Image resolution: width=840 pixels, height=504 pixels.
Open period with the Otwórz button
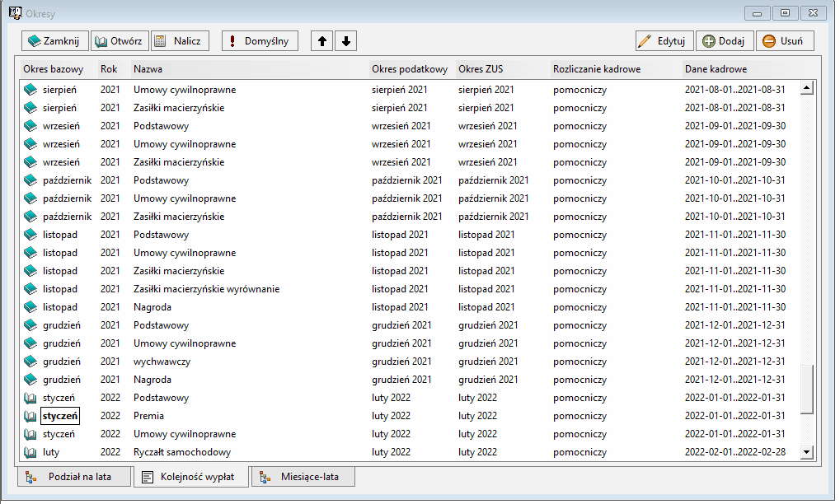pos(120,40)
